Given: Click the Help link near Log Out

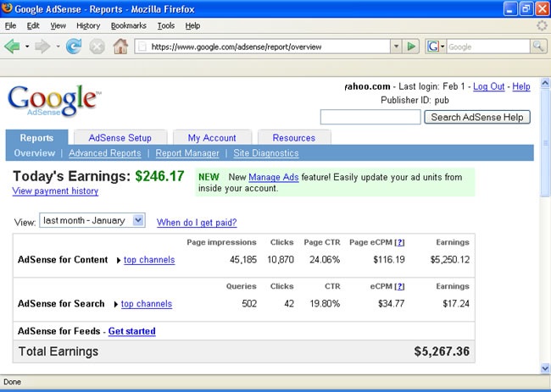Looking at the screenshot, I should pyautogui.click(x=521, y=86).
